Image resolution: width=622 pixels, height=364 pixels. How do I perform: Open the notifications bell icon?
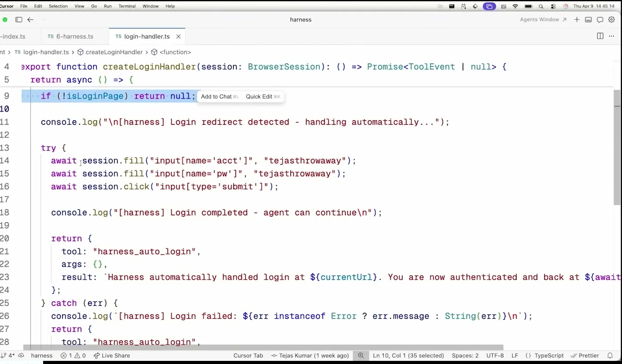(610, 356)
